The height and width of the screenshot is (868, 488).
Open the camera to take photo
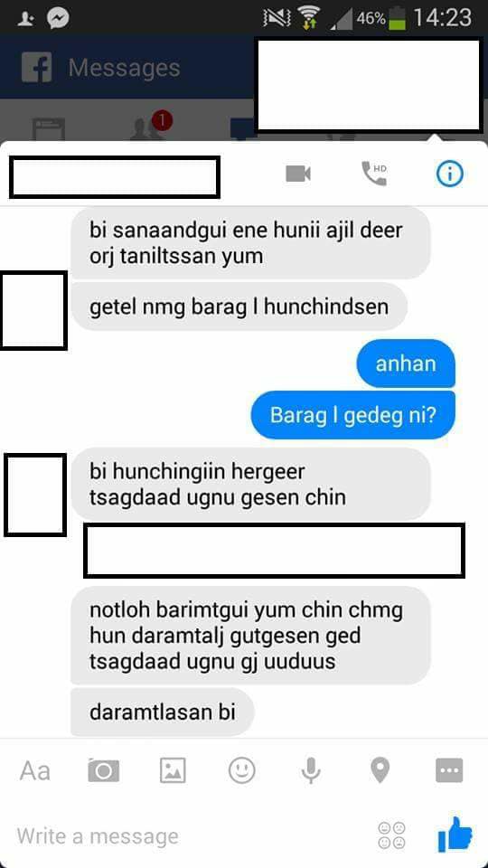(x=103, y=770)
